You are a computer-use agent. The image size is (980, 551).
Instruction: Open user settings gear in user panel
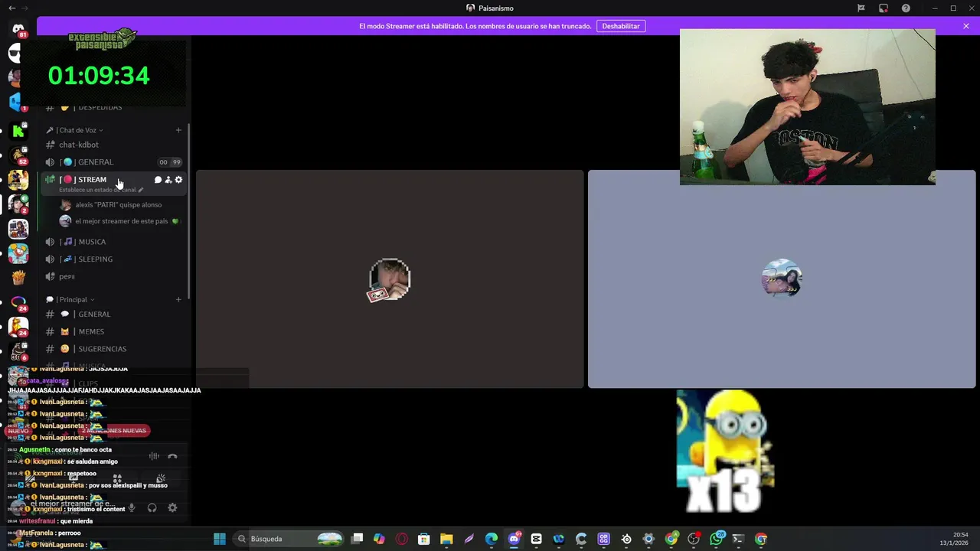coord(172,507)
